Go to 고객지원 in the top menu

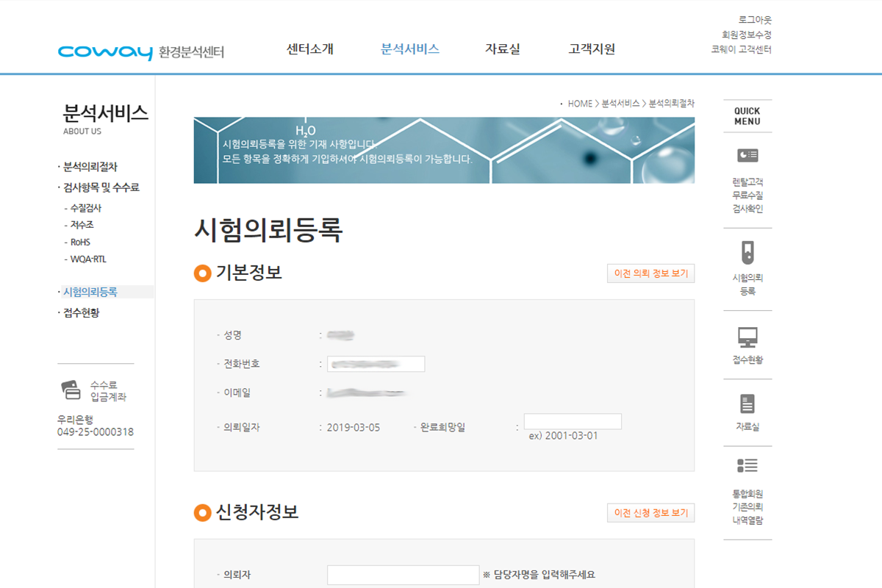click(x=592, y=49)
